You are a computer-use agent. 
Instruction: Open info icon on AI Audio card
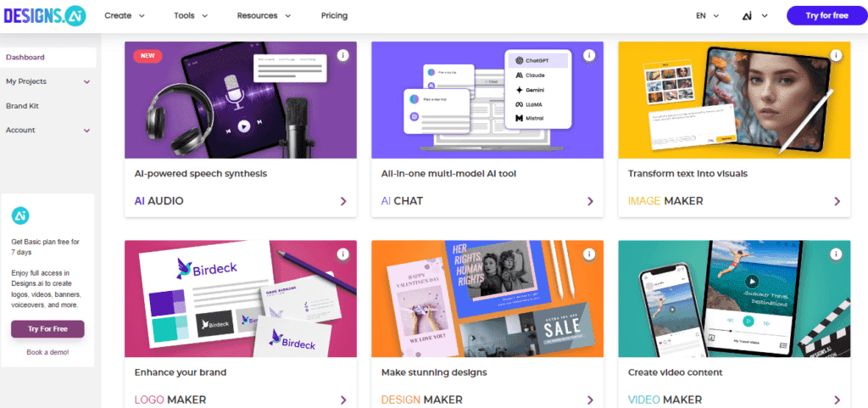342,55
